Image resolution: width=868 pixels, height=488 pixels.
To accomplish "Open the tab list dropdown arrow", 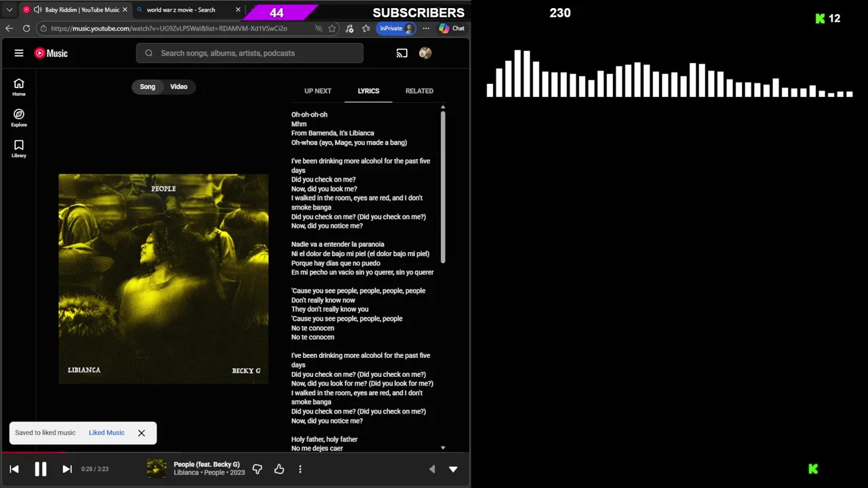I will click(9, 9).
